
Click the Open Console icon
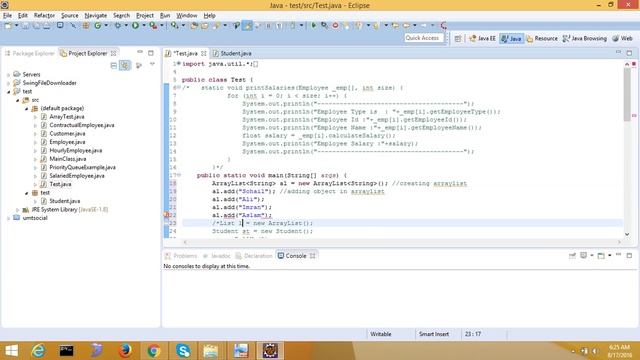click(x=601, y=256)
